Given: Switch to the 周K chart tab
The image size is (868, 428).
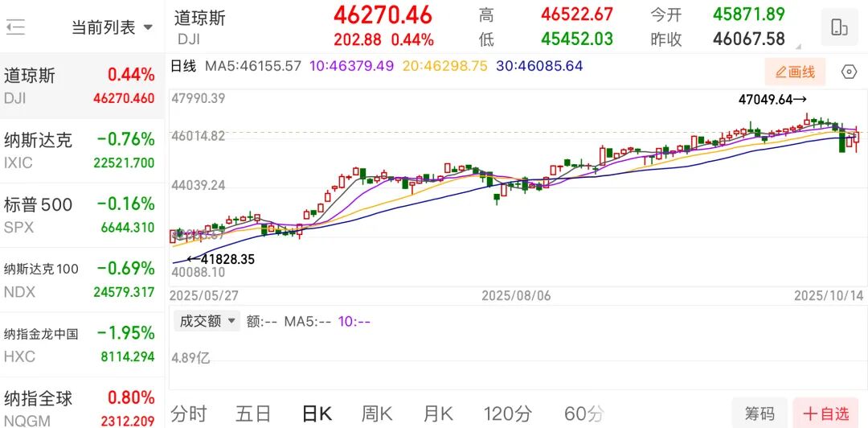Looking at the screenshot, I should point(376,414).
